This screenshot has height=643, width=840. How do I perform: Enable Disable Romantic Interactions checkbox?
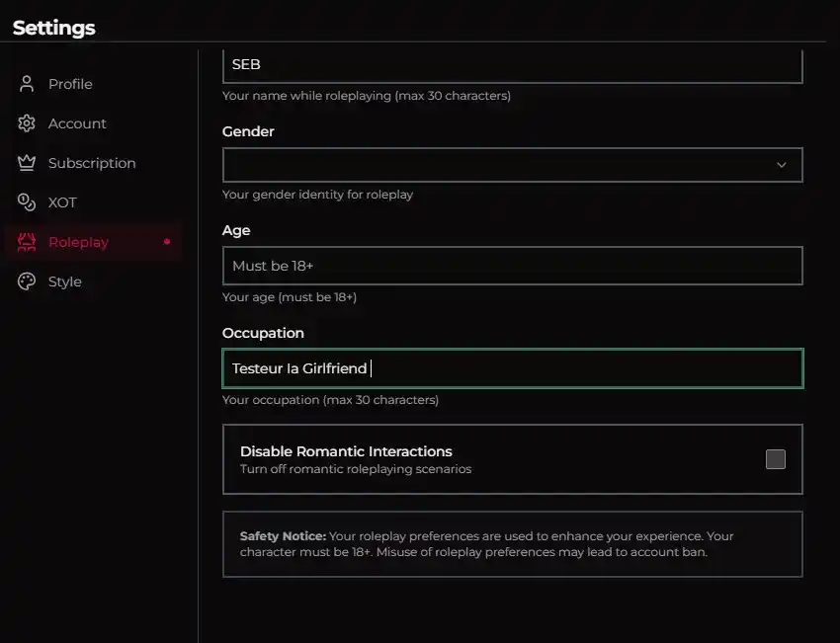pos(776,458)
